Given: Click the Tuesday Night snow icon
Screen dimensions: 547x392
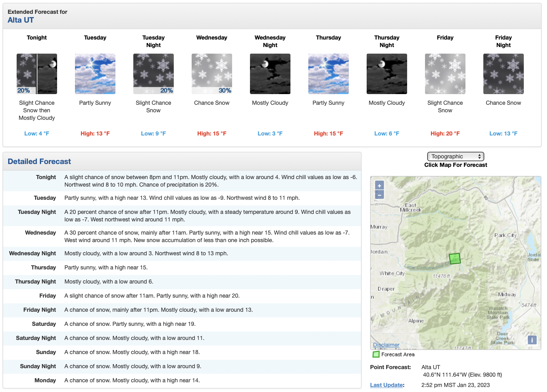Looking at the screenshot, I should tap(153, 74).
